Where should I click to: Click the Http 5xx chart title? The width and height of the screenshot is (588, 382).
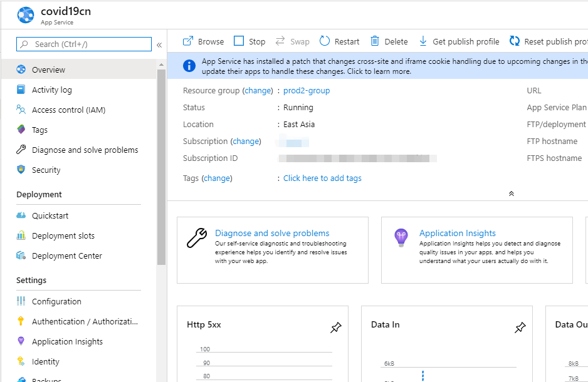tap(204, 324)
